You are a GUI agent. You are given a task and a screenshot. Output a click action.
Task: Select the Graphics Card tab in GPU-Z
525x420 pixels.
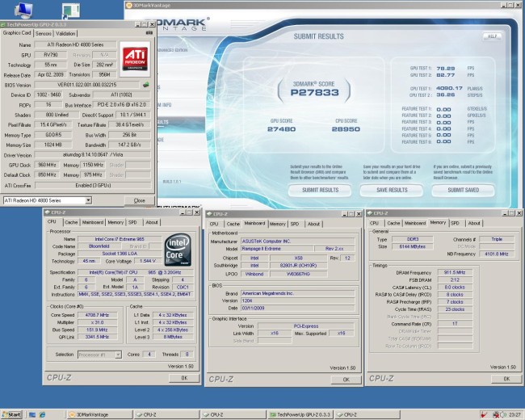[x=17, y=33]
